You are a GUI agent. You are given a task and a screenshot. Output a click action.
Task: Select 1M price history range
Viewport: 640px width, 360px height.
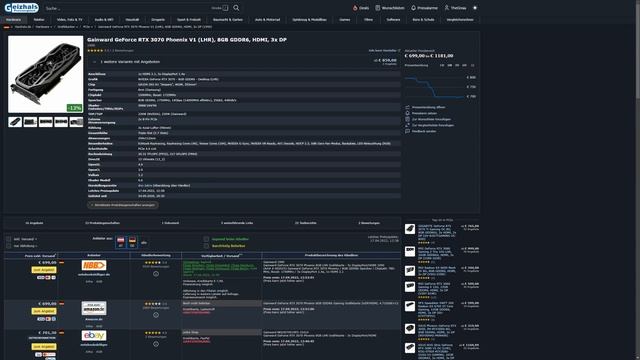[442, 65]
